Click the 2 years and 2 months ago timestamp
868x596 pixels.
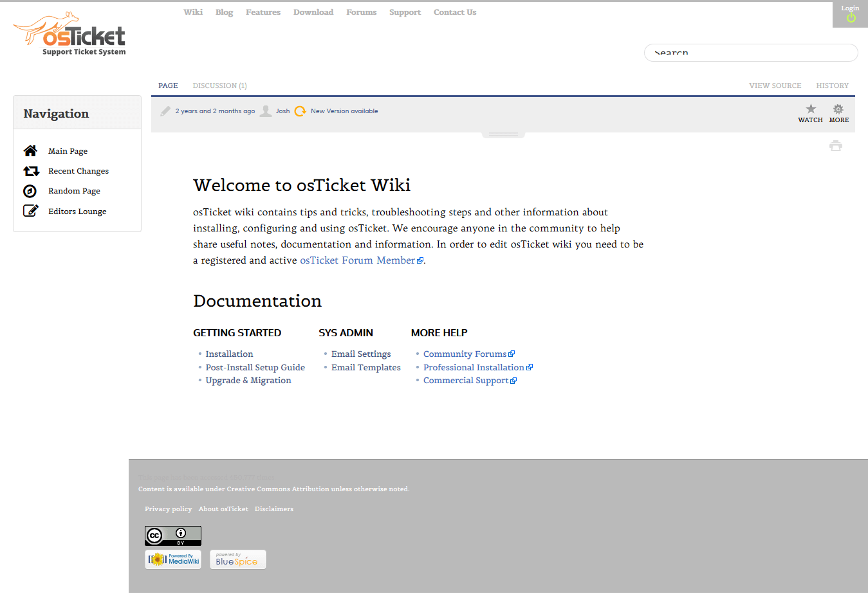point(215,111)
